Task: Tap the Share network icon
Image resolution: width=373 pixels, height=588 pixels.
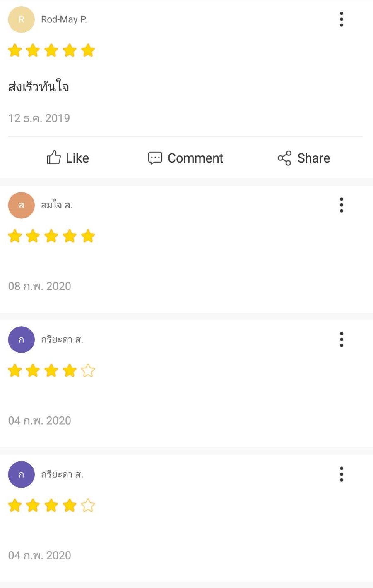Action: [284, 158]
